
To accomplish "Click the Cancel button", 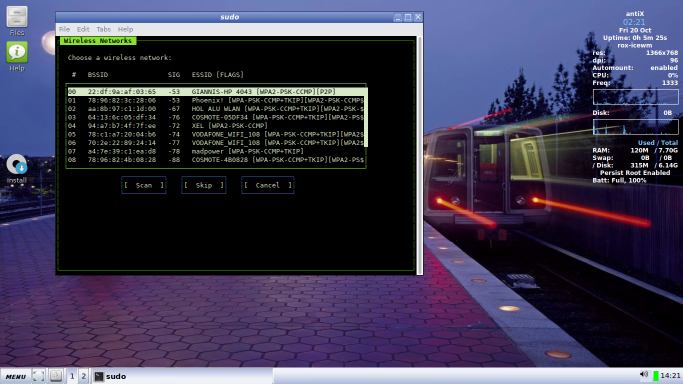I will pyautogui.click(x=267, y=185).
